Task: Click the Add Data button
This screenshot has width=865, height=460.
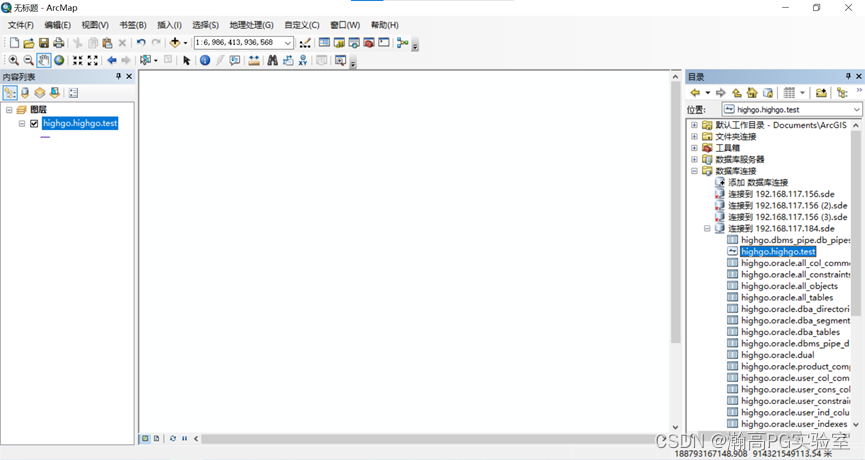Action: tap(175, 43)
